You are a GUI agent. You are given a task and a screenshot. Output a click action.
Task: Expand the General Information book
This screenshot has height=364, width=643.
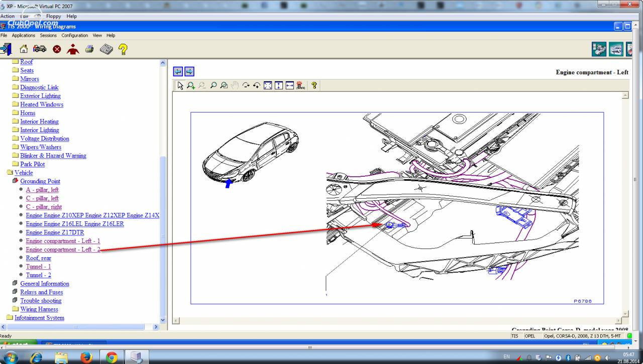click(15, 283)
